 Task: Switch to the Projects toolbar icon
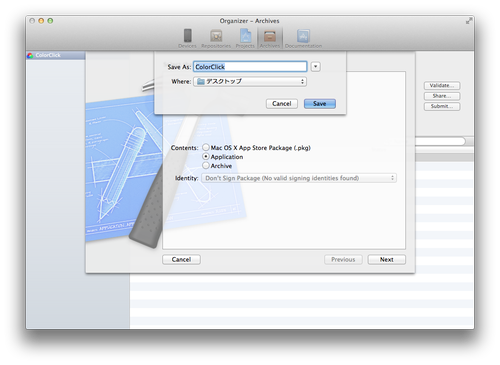tap(245, 36)
